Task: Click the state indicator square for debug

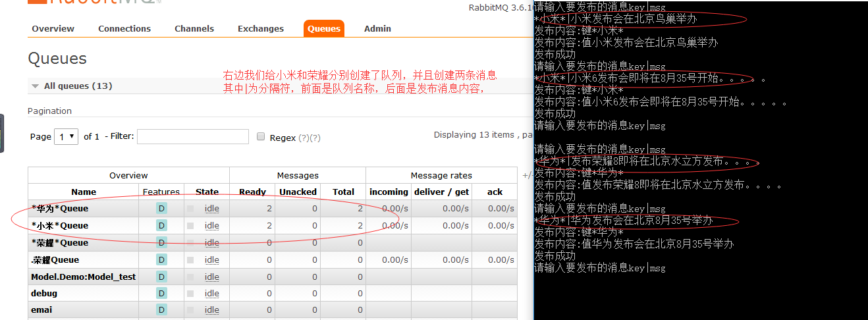Action: pyautogui.click(x=190, y=294)
